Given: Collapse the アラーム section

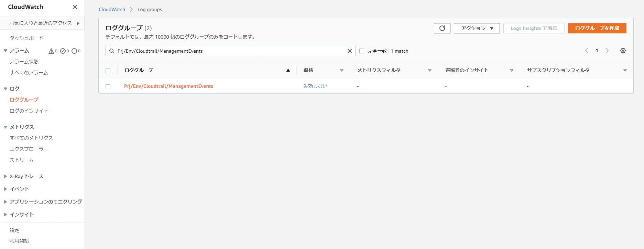Looking at the screenshot, I should pos(6,51).
